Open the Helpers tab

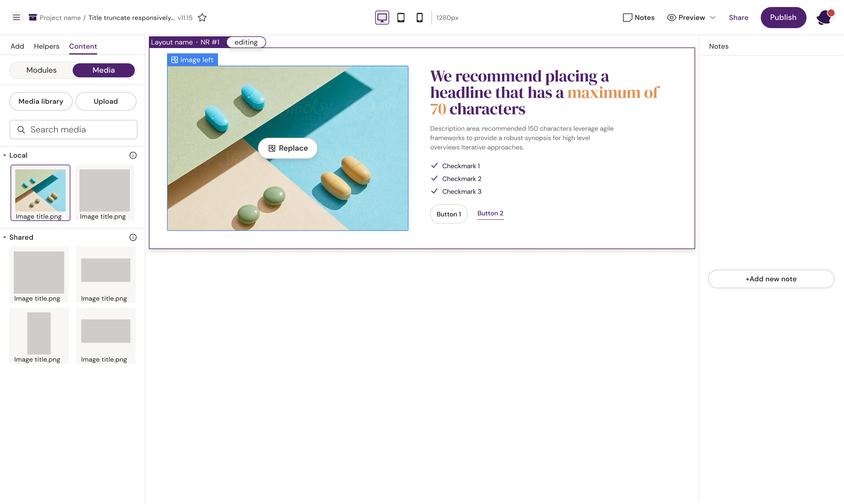47,46
